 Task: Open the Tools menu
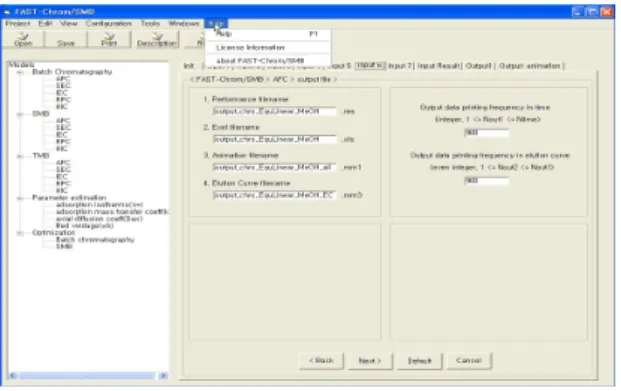(150, 23)
